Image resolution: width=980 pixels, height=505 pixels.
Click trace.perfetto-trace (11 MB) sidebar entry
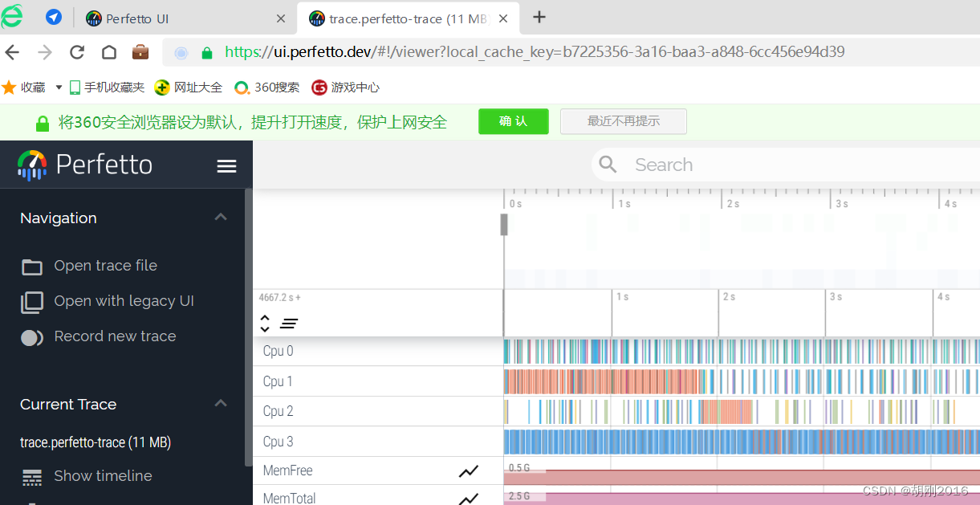coord(96,442)
